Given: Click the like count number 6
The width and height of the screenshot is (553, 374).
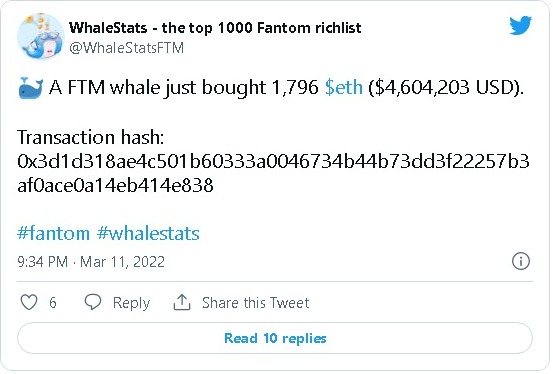Looking at the screenshot, I should (53, 303).
